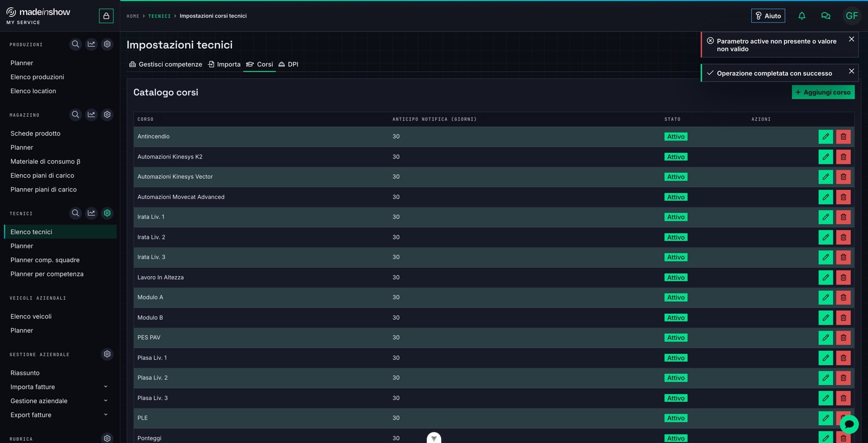The image size is (868, 443).
Task: Delete the Irata Liv. 1 course
Action: 843,217
